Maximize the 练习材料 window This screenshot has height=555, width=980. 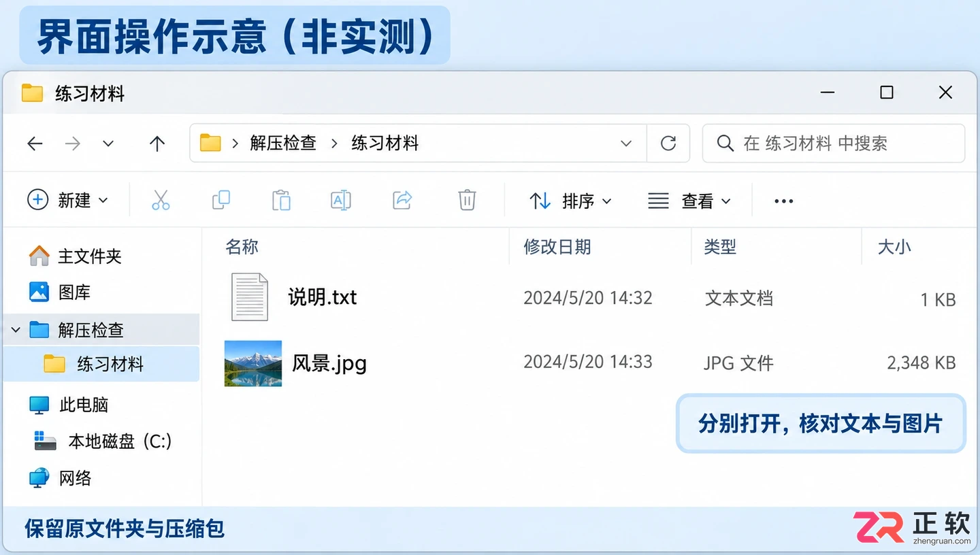pyautogui.click(x=887, y=92)
